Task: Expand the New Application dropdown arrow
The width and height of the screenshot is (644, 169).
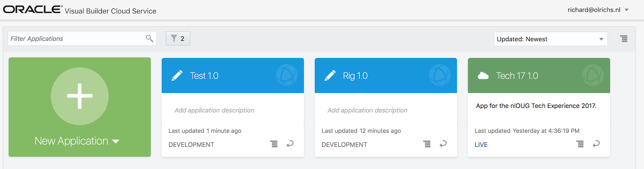Action: (x=116, y=141)
